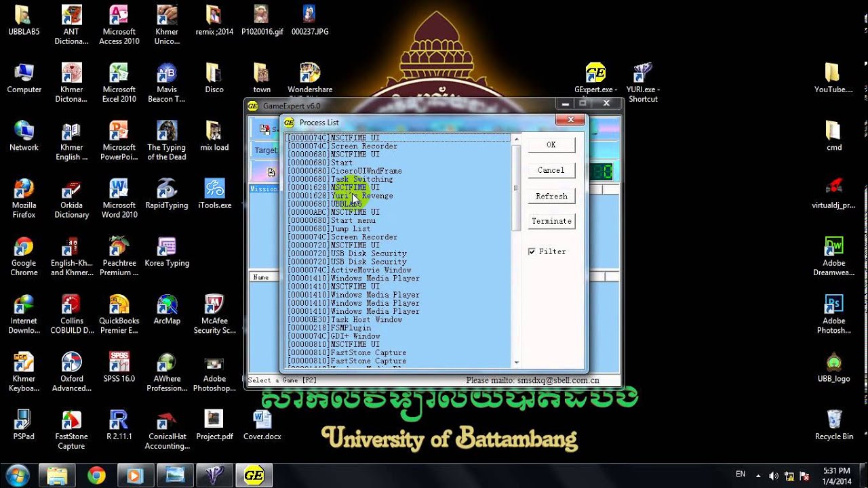Viewport: 868px width, 488px height.
Task: Launch Microsoft PowerPoint shortcut
Action: [119, 140]
